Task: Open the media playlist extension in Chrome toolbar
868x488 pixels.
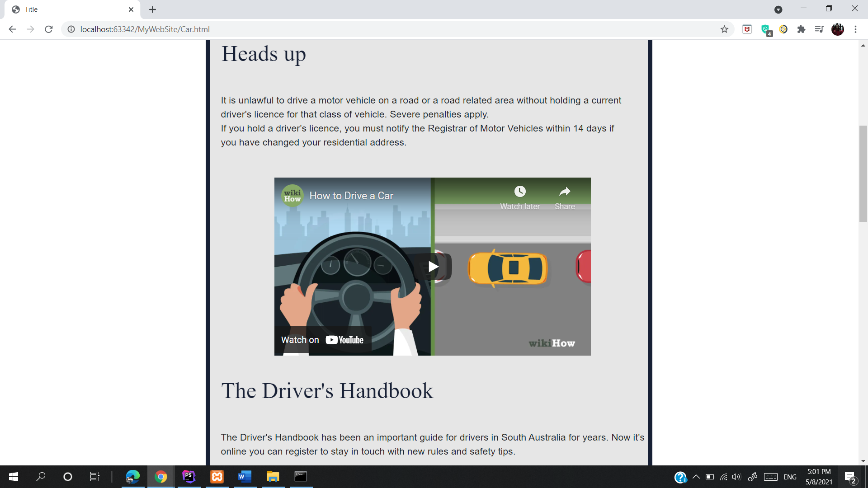Action: tap(819, 29)
